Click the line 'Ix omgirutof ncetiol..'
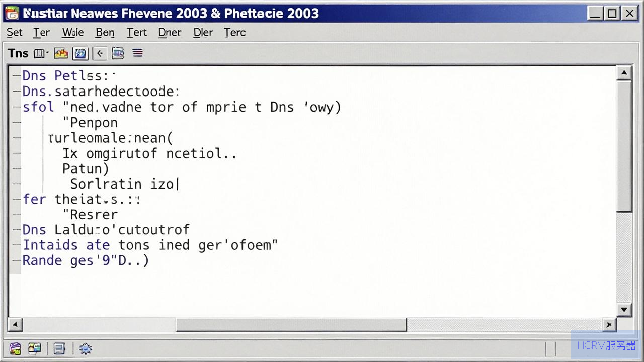 click(149, 153)
